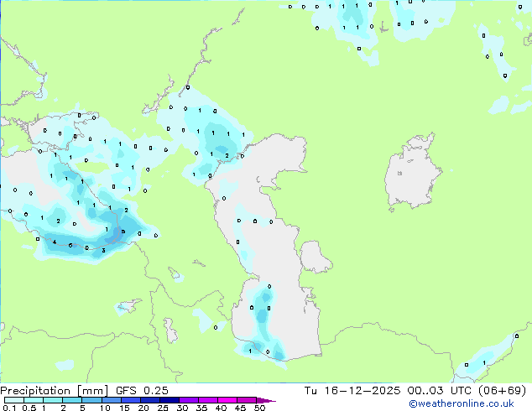Click the '35' legend scale label

[201, 408]
